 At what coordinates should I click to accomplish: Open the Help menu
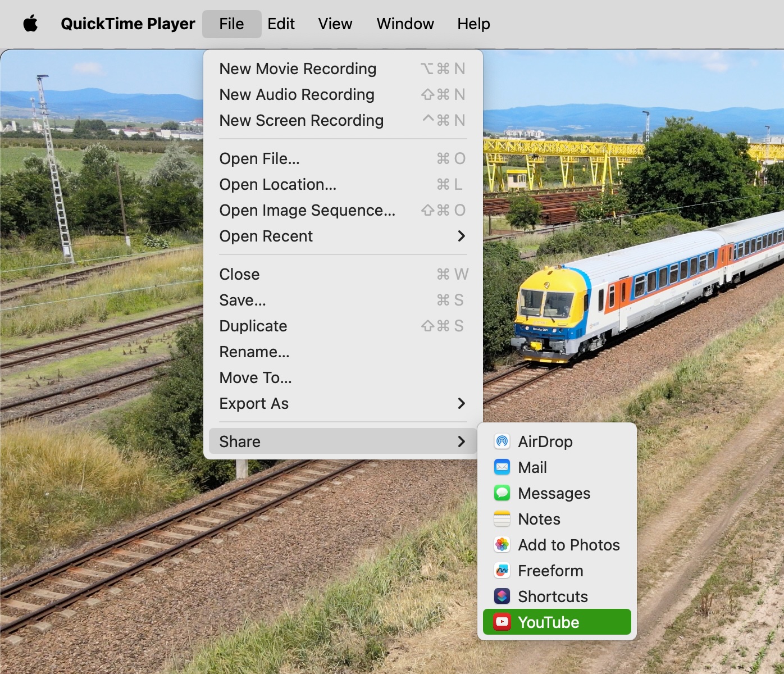[x=473, y=24]
